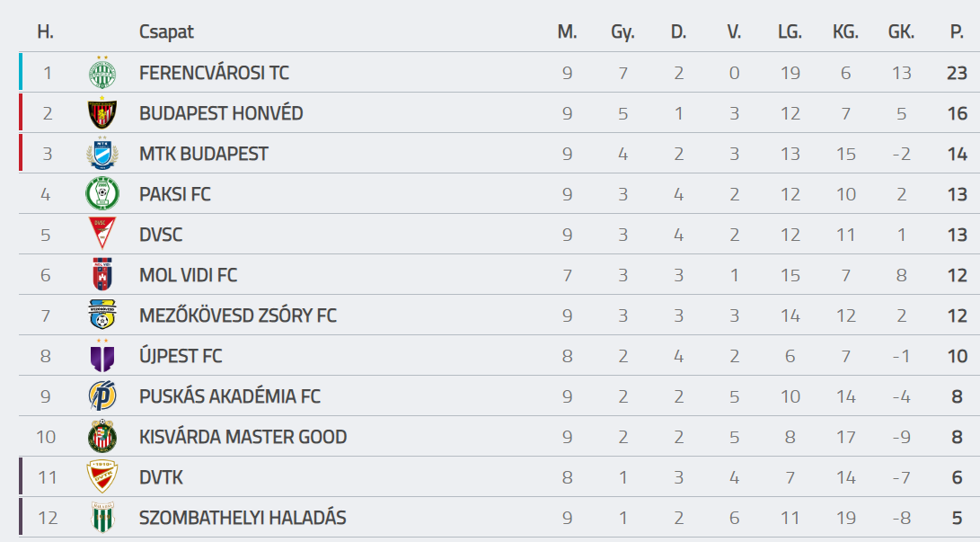Open the BUDAPEST HONVÉD team link

tap(221, 113)
